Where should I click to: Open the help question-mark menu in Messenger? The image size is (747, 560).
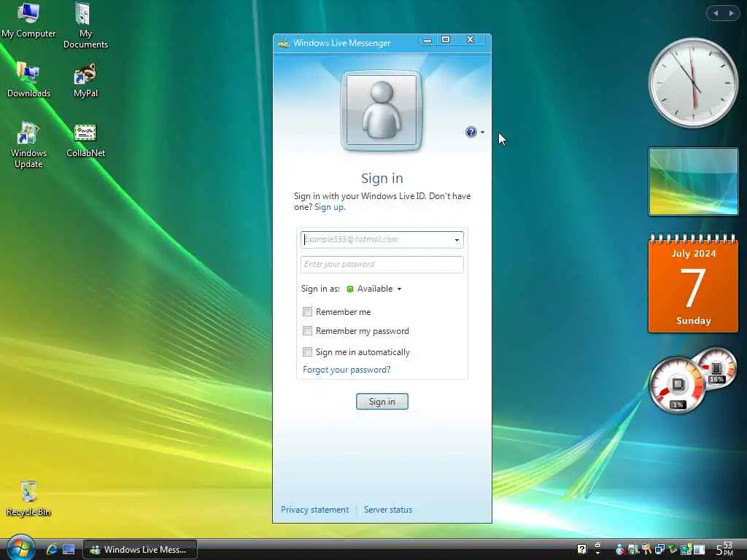point(474,132)
